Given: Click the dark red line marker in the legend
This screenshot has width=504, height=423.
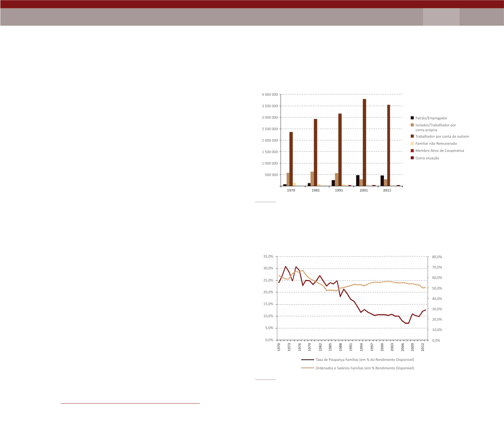Looking at the screenshot, I should click(307, 360).
